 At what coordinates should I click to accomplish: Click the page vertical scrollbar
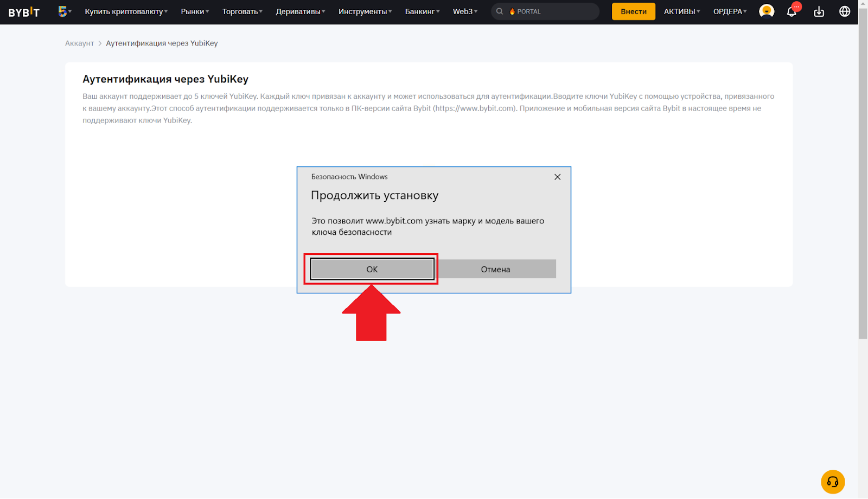(863, 172)
